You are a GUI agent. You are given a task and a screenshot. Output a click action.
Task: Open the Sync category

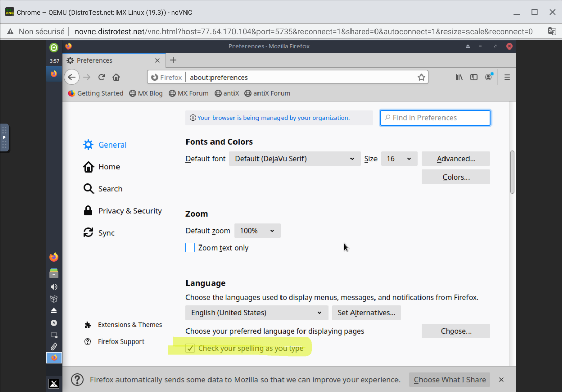pyautogui.click(x=99, y=233)
